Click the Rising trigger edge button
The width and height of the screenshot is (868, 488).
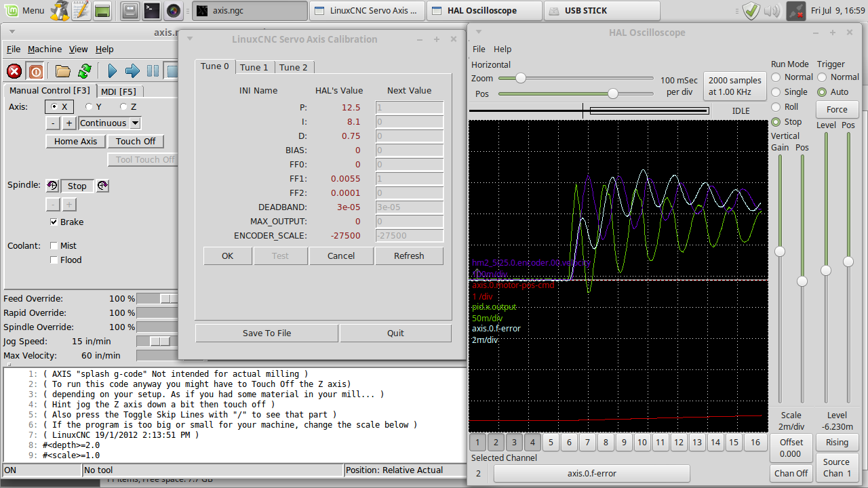(x=837, y=443)
